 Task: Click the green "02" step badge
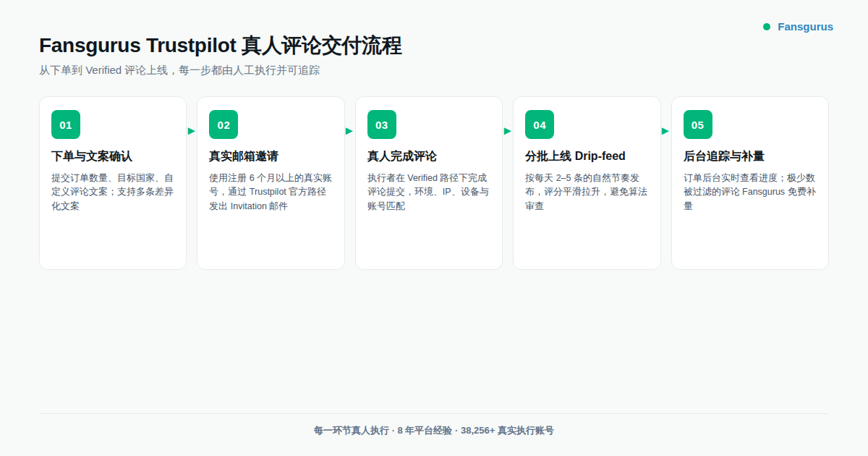coord(224,124)
